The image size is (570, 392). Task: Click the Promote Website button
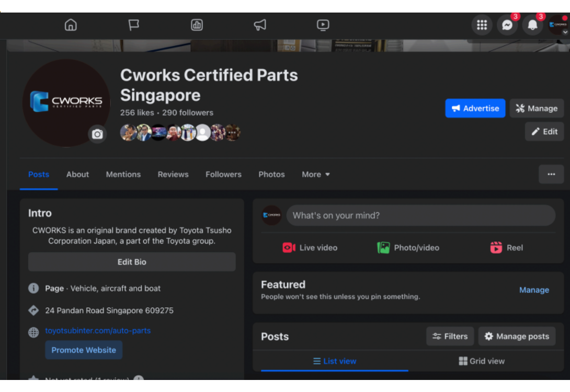pos(84,350)
